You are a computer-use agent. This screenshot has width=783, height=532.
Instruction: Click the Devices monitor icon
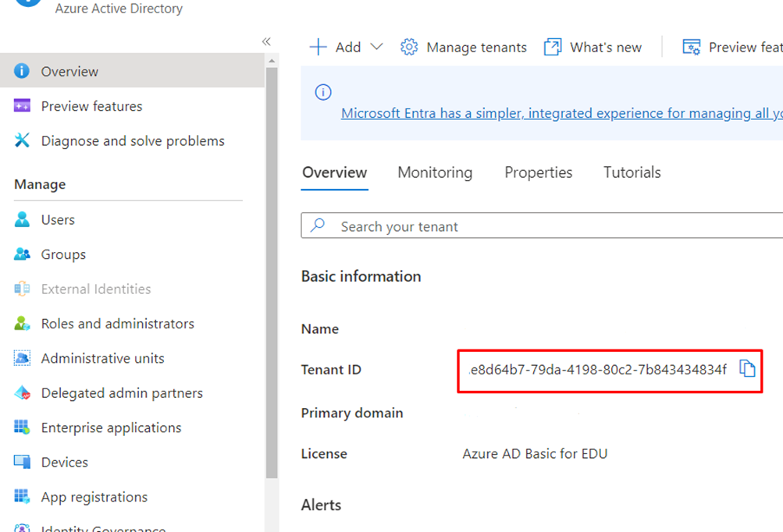pos(22,462)
